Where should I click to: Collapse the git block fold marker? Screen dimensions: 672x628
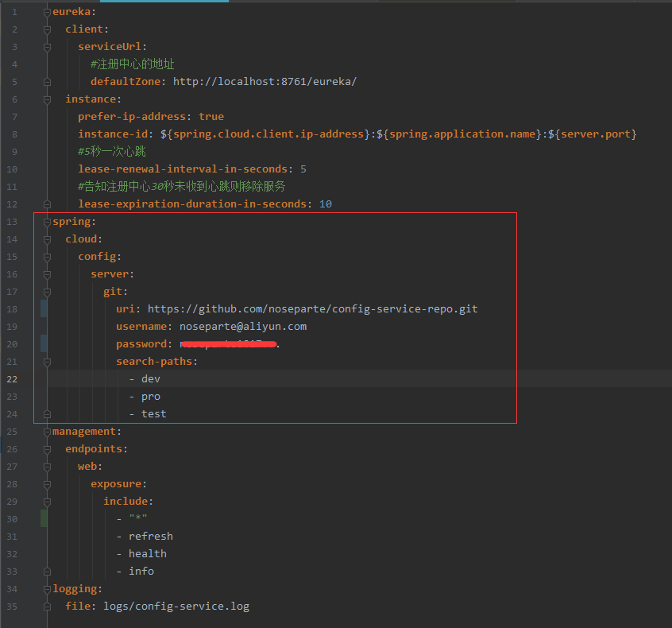click(47, 292)
